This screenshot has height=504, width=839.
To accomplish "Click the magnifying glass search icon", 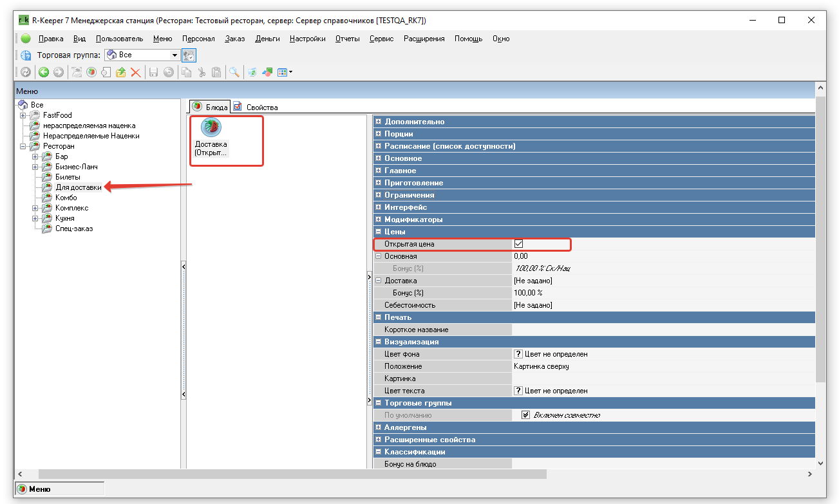I will pos(234,73).
